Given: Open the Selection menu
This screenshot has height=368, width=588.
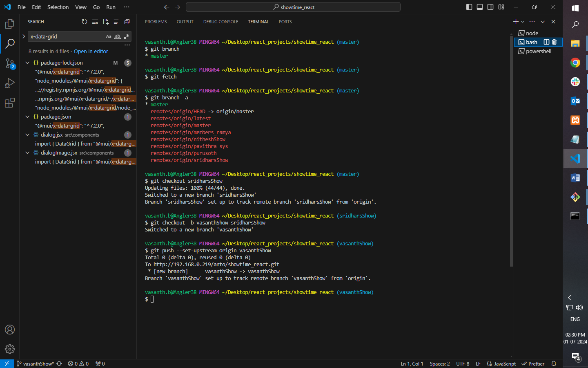Looking at the screenshot, I should pyautogui.click(x=58, y=7).
